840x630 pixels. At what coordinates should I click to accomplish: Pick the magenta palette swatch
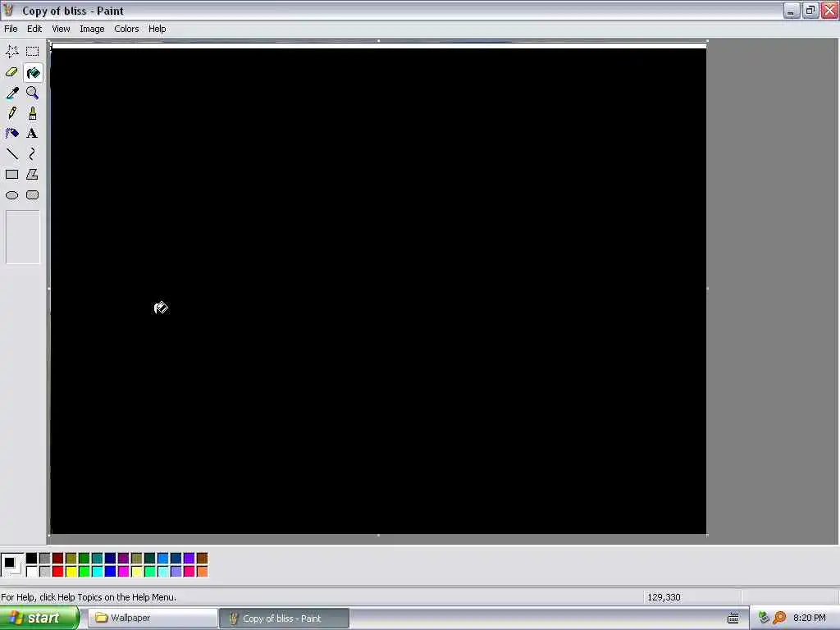pyautogui.click(x=123, y=572)
